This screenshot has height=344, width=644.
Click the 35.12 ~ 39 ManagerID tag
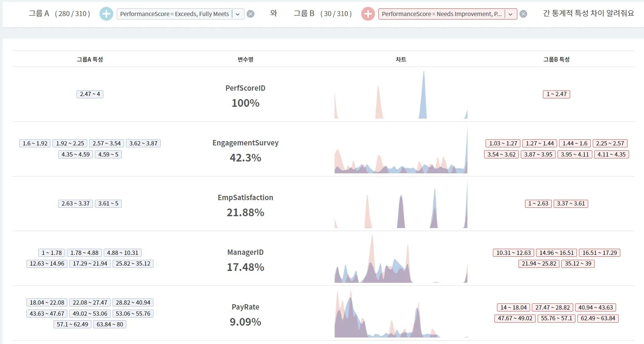pyautogui.click(x=578, y=264)
